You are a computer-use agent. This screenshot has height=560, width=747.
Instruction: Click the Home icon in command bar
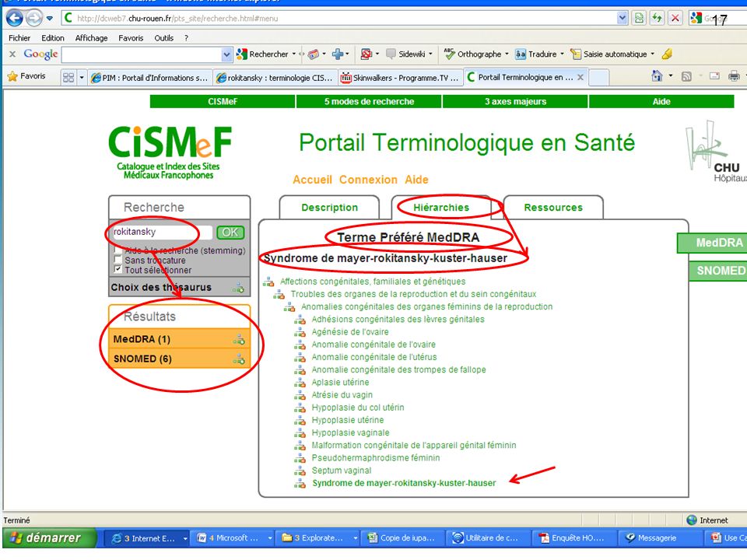point(657,75)
